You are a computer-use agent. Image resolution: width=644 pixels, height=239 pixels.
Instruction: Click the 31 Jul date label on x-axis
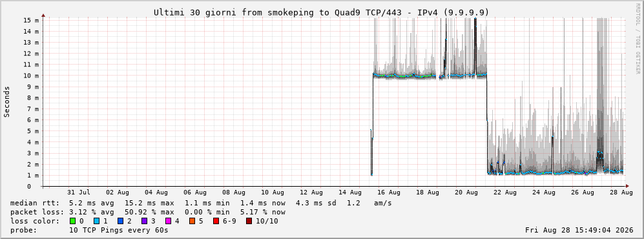(x=78, y=192)
